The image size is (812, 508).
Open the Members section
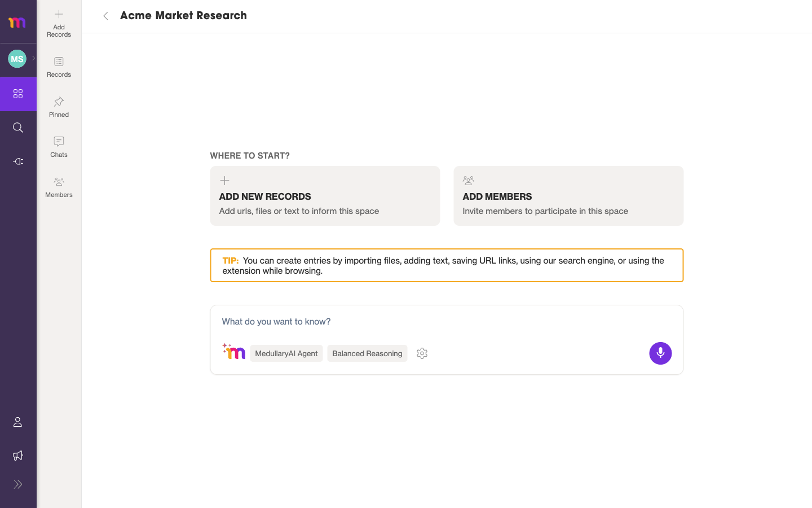[59, 187]
